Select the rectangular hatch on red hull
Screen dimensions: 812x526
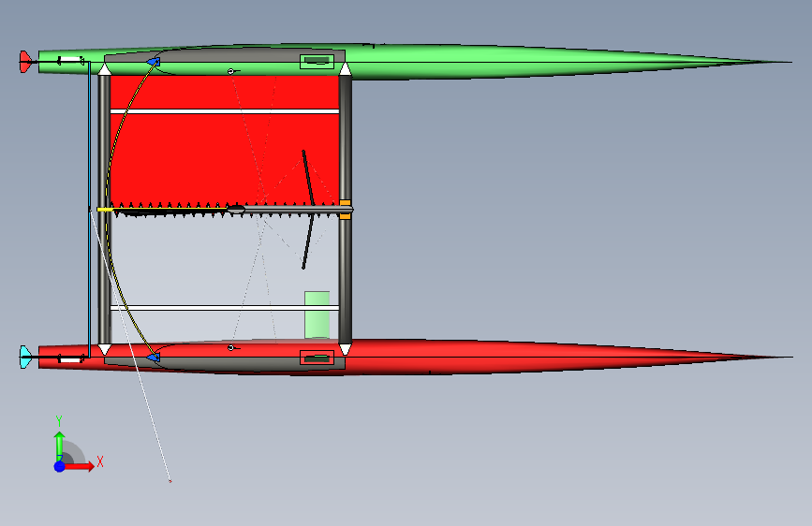[x=317, y=358]
